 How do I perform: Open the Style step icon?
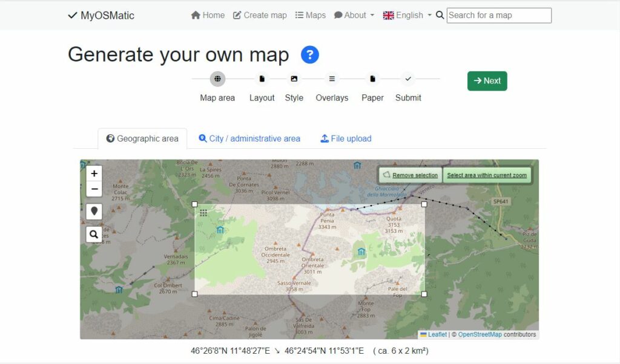click(294, 79)
